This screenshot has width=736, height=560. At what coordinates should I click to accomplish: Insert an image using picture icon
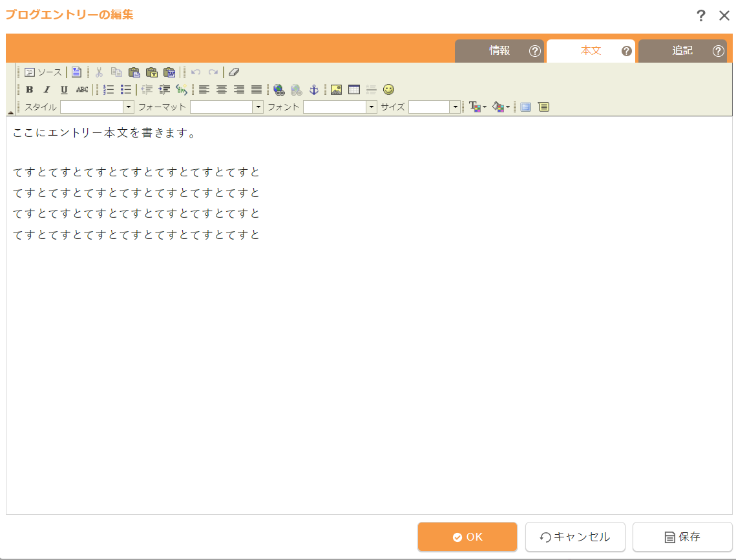click(x=336, y=90)
